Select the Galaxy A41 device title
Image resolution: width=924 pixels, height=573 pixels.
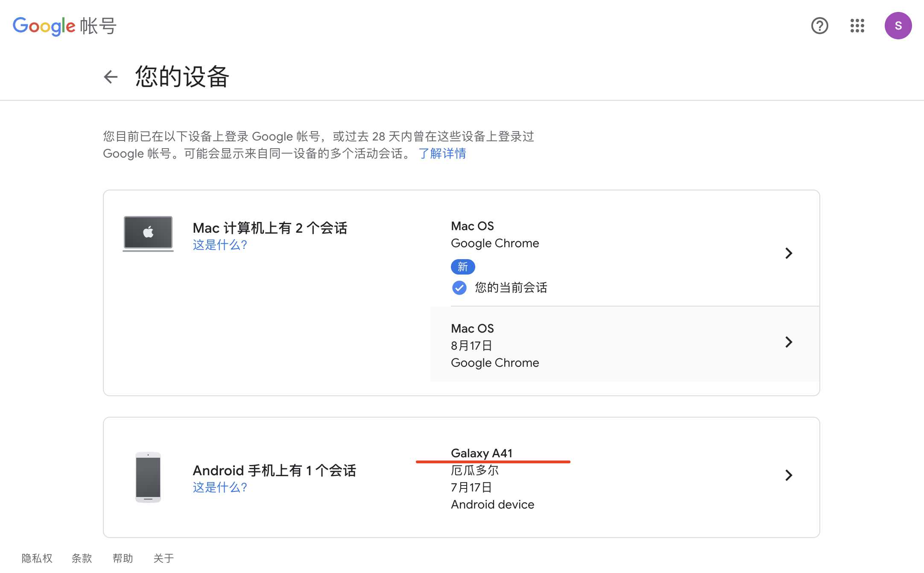[481, 453]
